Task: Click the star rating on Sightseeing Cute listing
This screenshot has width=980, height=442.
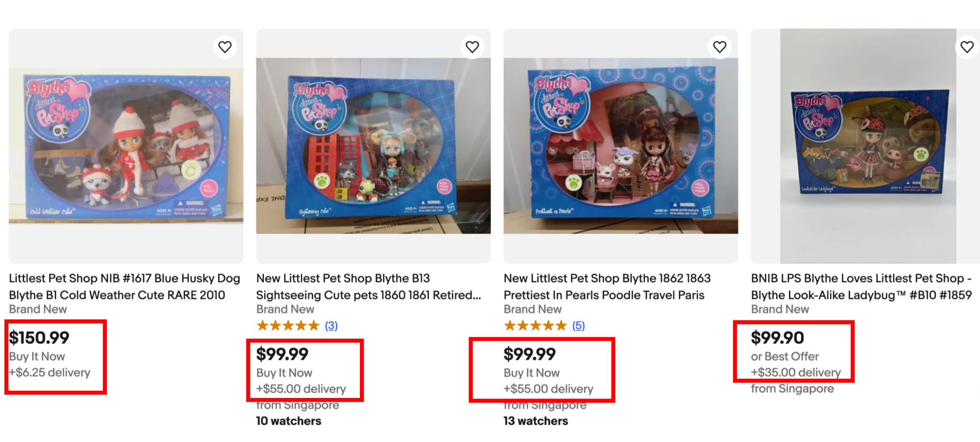Action: tap(288, 326)
